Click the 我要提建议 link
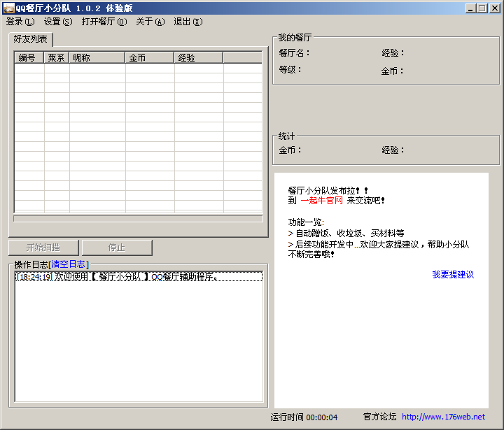Image resolution: width=504 pixels, height=430 pixels. tap(453, 275)
